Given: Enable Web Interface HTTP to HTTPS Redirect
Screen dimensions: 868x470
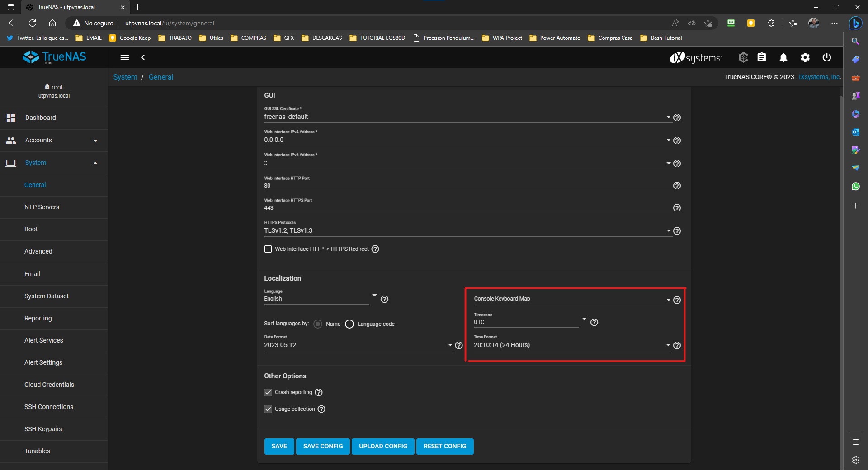Looking at the screenshot, I should point(268,249).
